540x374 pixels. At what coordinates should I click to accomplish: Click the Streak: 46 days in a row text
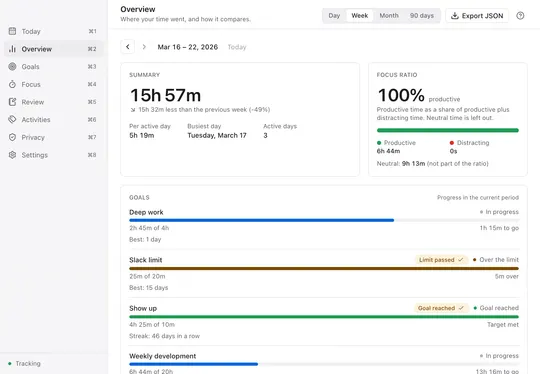(165, 336)
